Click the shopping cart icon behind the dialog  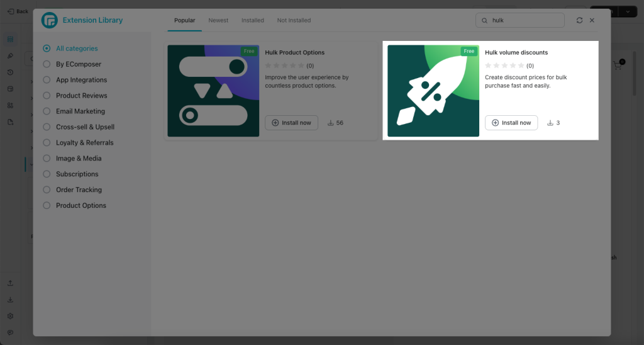pyautogui.click(x=619, y=65)
